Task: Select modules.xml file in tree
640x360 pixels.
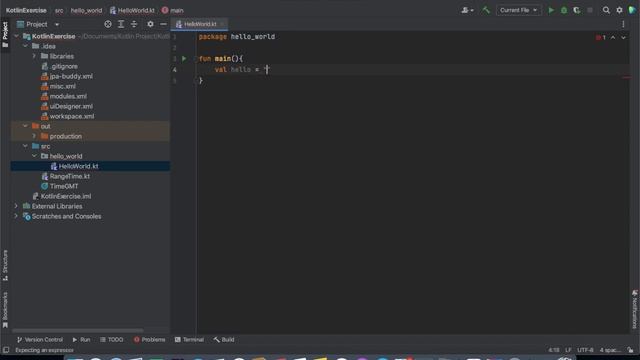Action: pos(68,96)
